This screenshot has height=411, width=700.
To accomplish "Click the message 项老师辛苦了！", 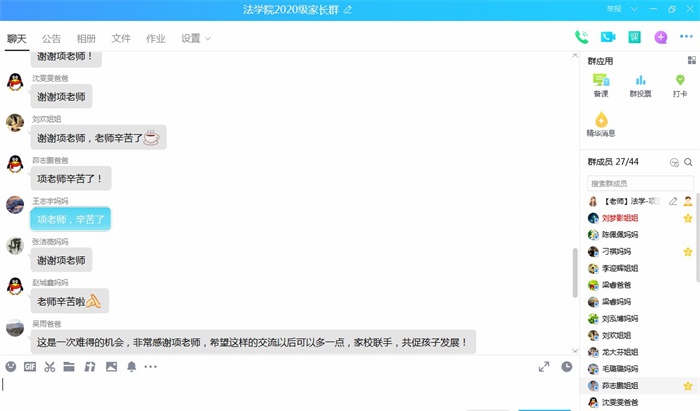I will tap(71, 179).
